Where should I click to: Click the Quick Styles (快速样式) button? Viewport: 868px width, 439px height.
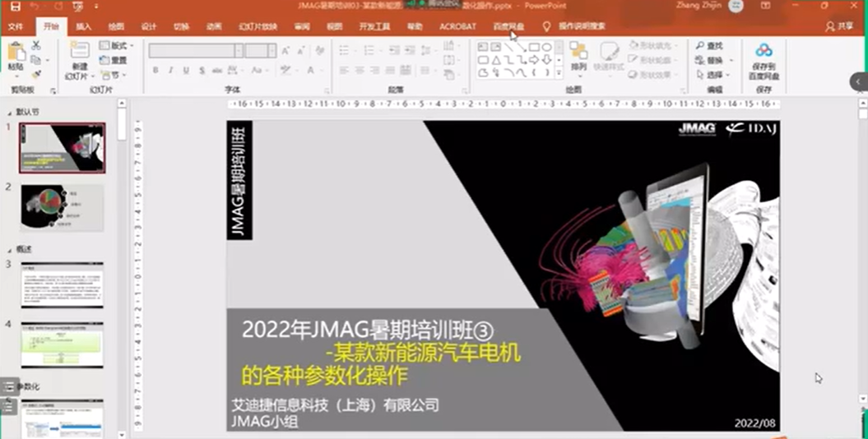click(609, 57)
